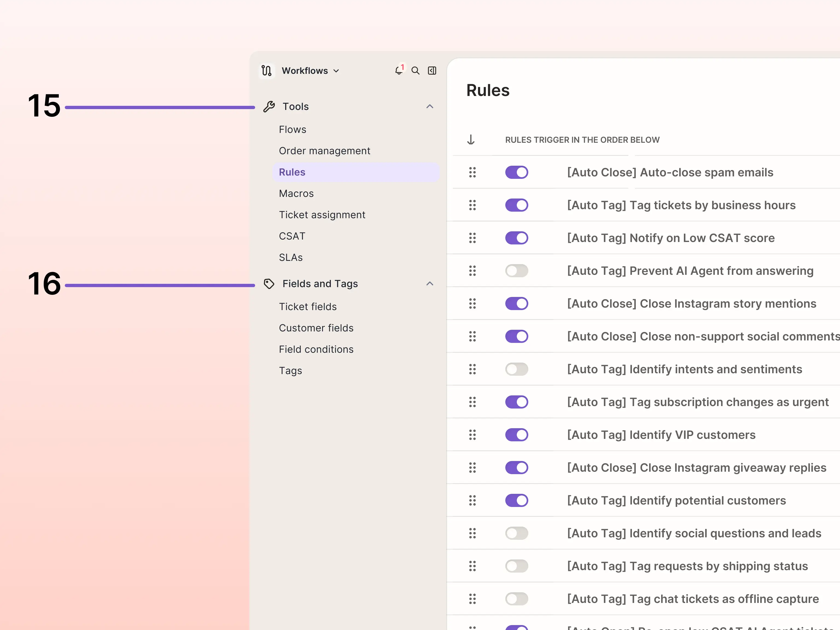Open rule Tag requests by shipping status
840x630 pixels.
[x=687, y=566]
